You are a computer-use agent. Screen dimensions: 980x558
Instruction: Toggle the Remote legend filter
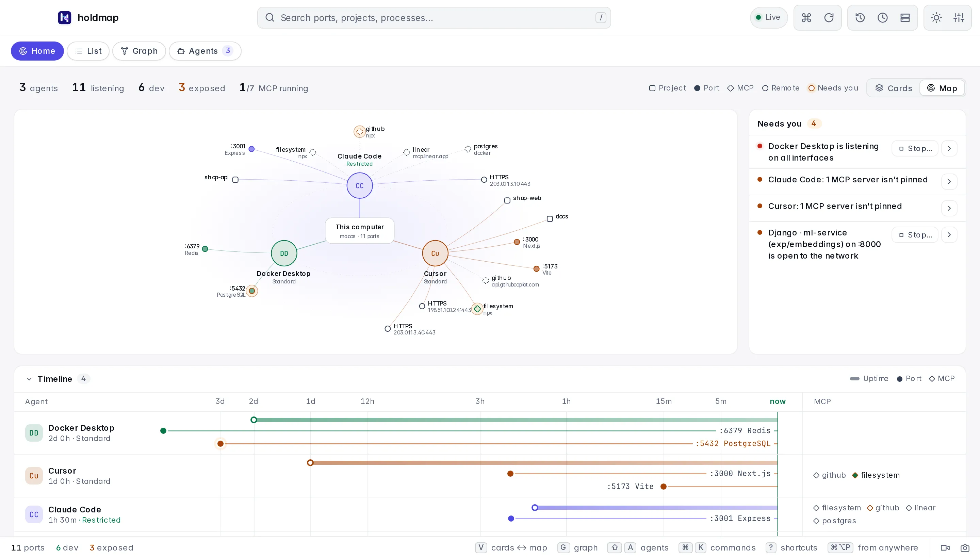(x=781, y=88)
